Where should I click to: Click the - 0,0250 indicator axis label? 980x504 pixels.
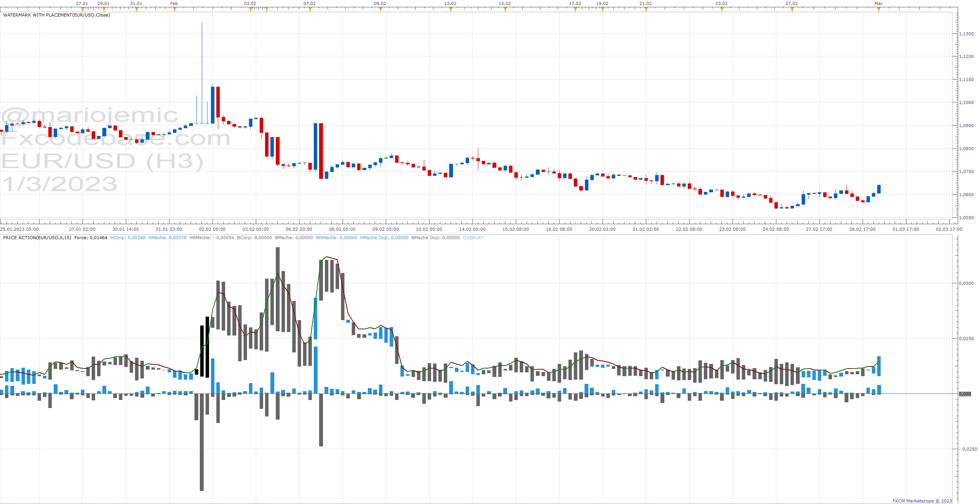(x=968, y=449)
